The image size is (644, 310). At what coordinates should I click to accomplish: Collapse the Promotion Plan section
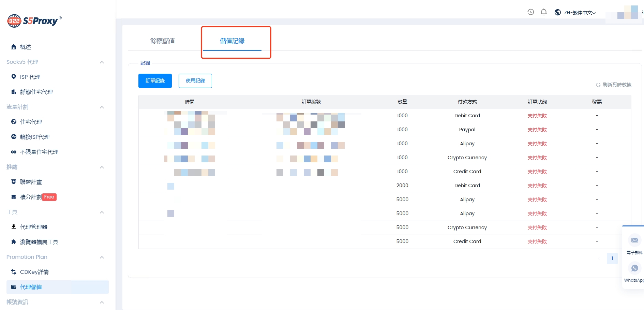(102, 257)
